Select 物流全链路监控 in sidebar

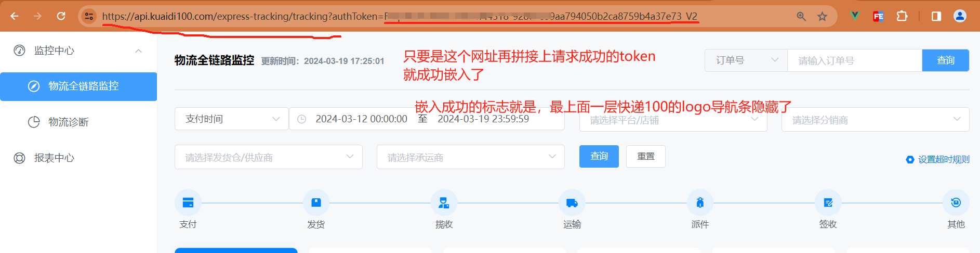tap(78, 86)
